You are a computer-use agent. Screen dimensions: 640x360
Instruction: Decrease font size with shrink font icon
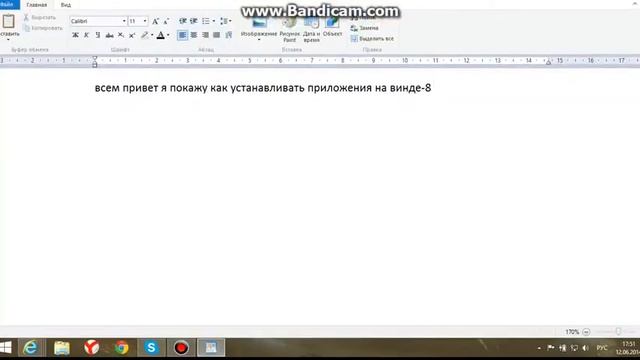point(166,21)
